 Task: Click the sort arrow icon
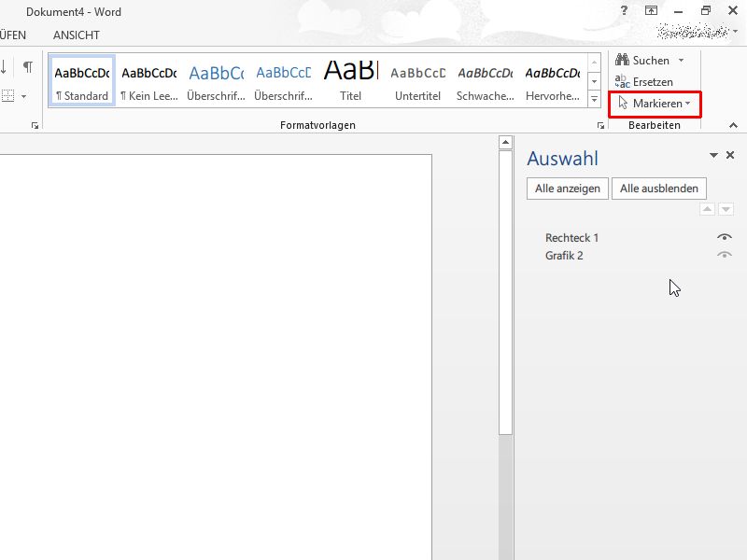[x=4, y=66]
